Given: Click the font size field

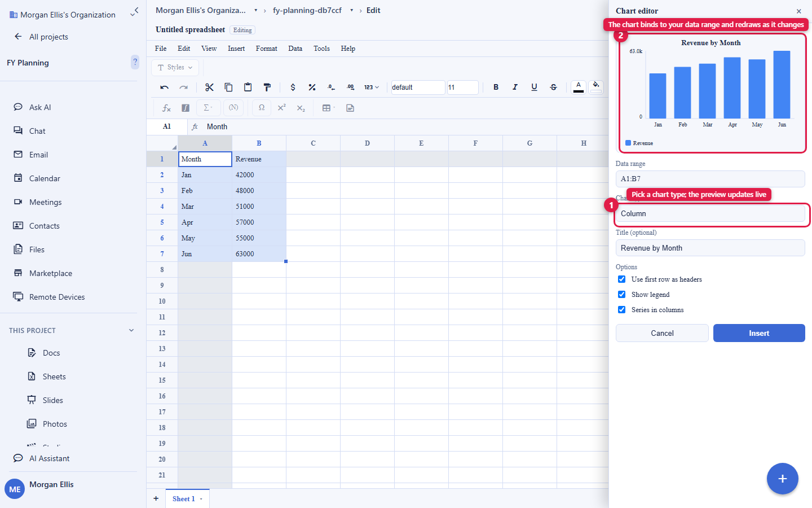Looking at the screenshot, I should [x=462, y=87].
